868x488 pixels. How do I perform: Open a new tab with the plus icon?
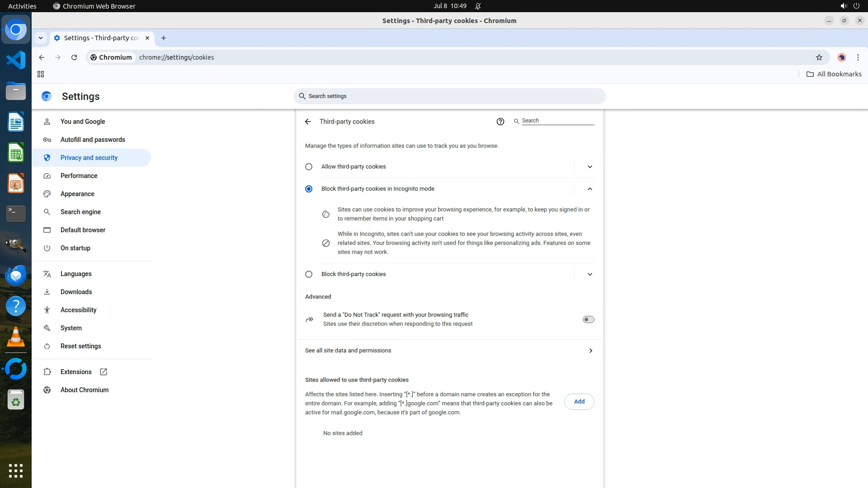click(164, 38)
